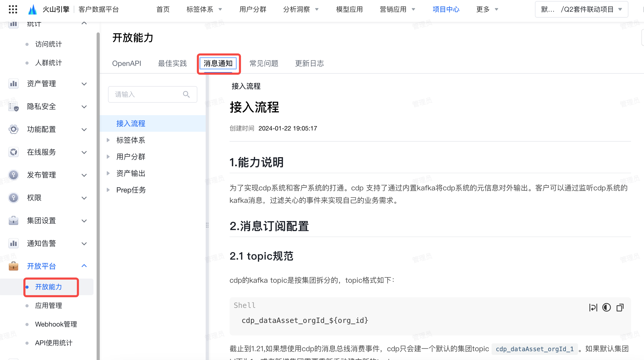The width and height of the screenshot is (644, 360).
Task: Open 应用管理 in the sidebar
Action: (x=48, y=306)
